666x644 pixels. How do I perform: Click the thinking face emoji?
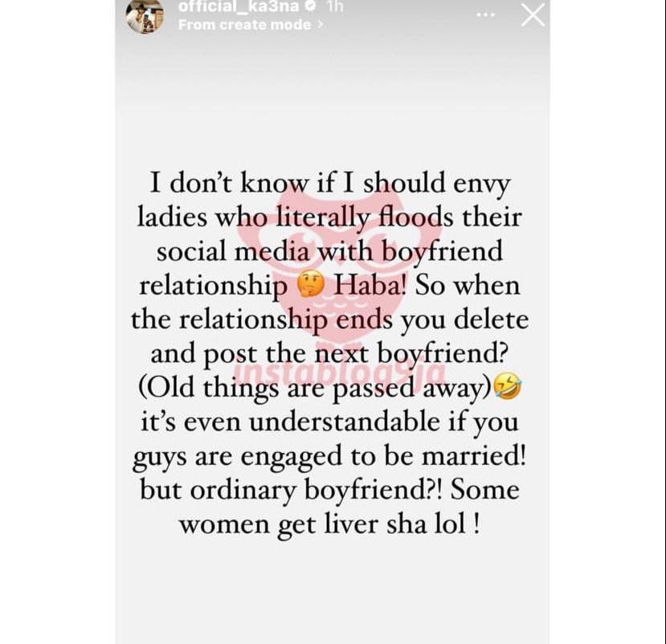310,285
